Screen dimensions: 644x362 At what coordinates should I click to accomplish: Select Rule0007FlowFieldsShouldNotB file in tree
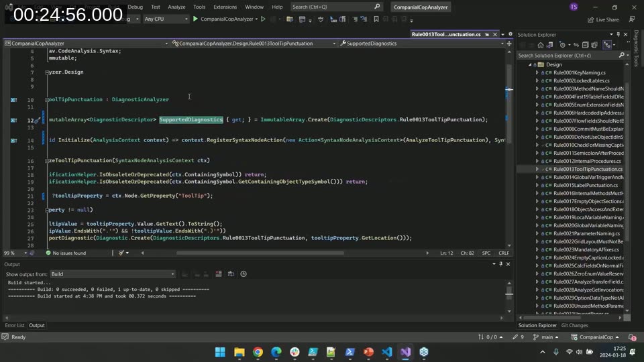click(588, 121)
